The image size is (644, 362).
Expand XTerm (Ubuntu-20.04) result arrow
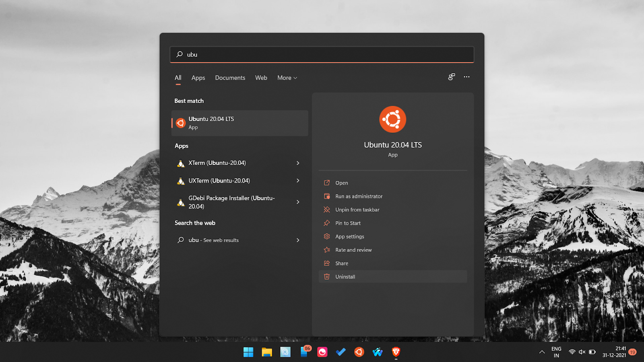tap(298, 163)
